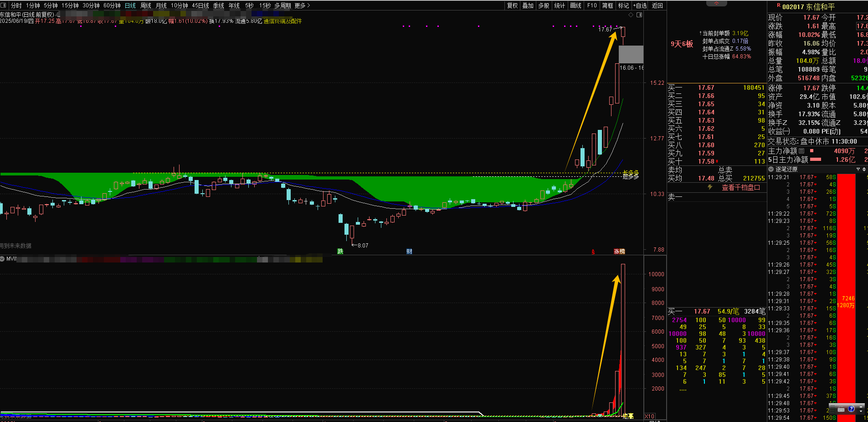
Task: Switch to the 5分钟 period
Action: 51,5
